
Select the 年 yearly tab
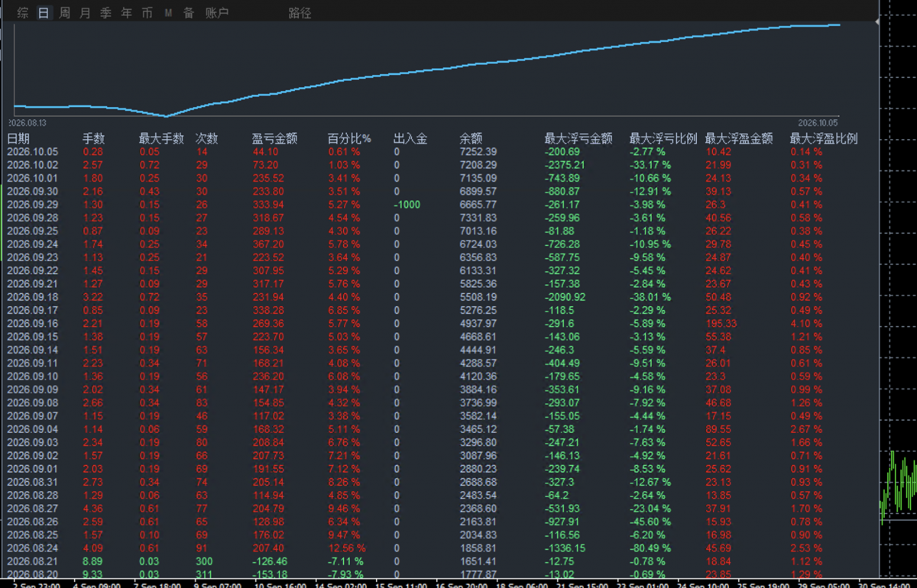click(x=127, y=13)
